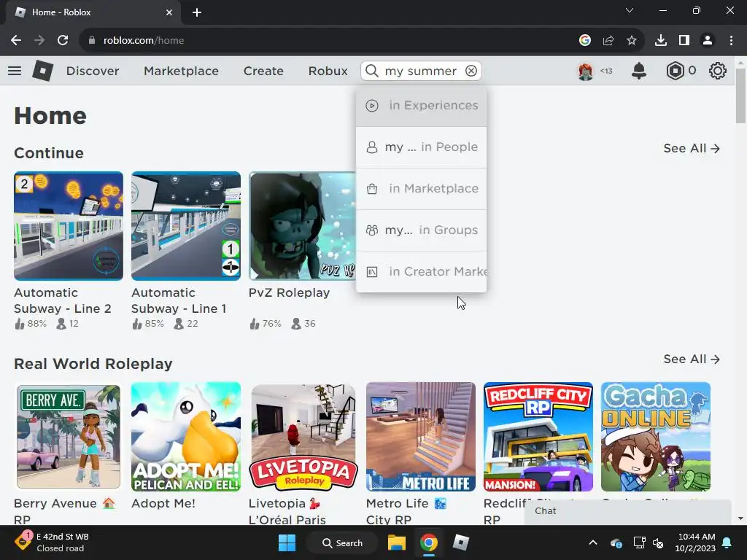Viewport: 747px width, 560px height.
Task: Click the Google account icon in address bar
Action: [585, 41]
